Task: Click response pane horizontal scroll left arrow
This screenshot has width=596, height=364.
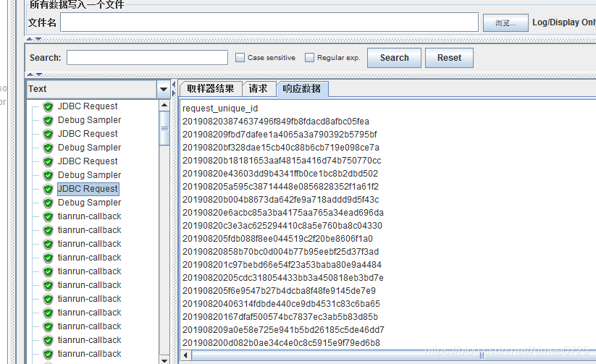Action: [185, 355]
